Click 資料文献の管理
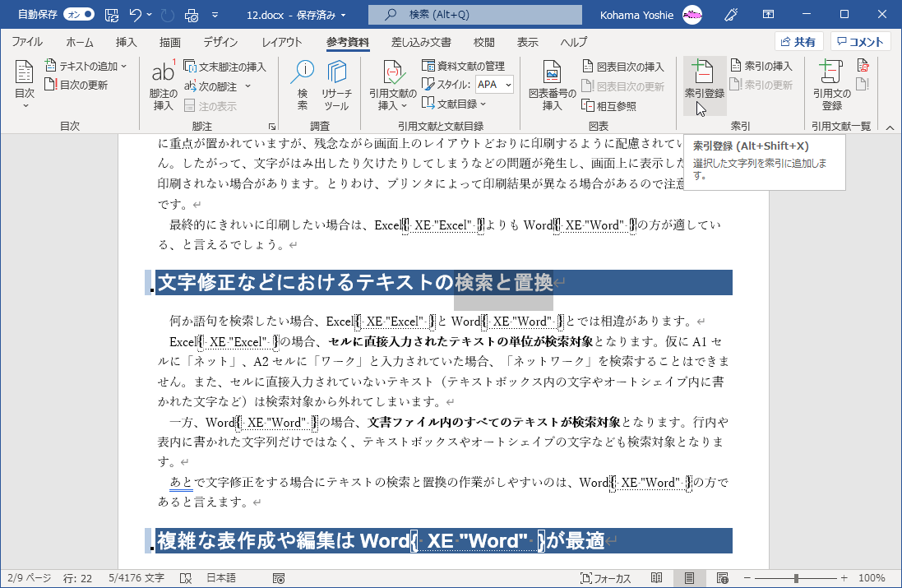Viewport: 902px width, 588px height. tap(464, 66)
